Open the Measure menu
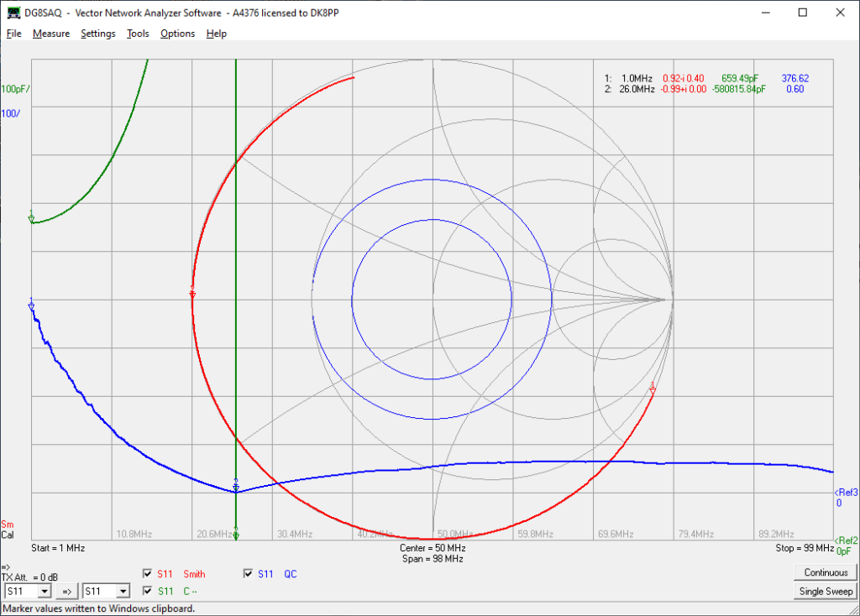Image resolution: width=860 pixels, height=616 pixels. [51, 34]
